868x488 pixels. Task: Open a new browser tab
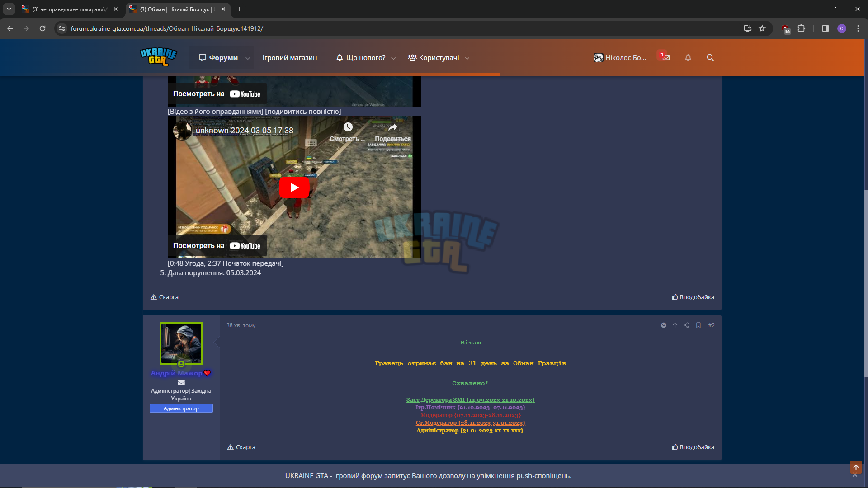[240, 9]
